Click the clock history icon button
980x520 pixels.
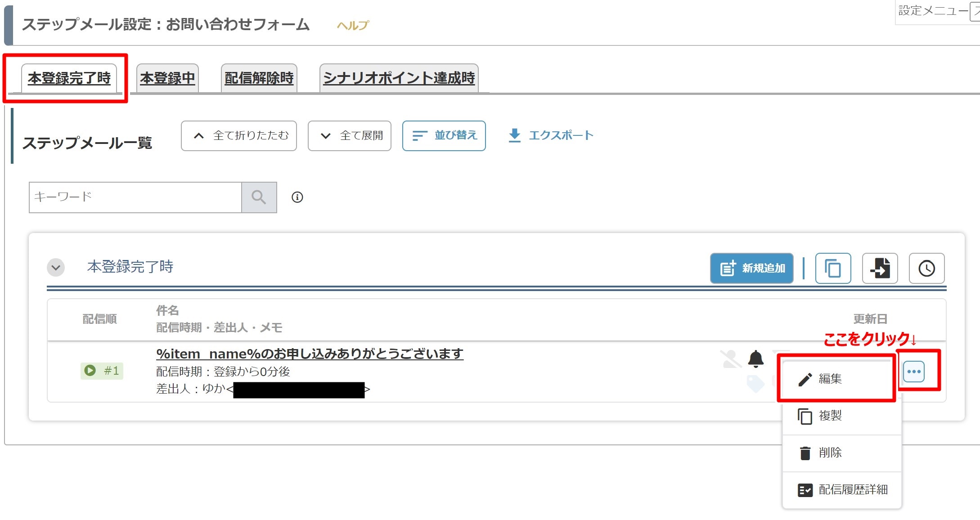coord(926,268)
